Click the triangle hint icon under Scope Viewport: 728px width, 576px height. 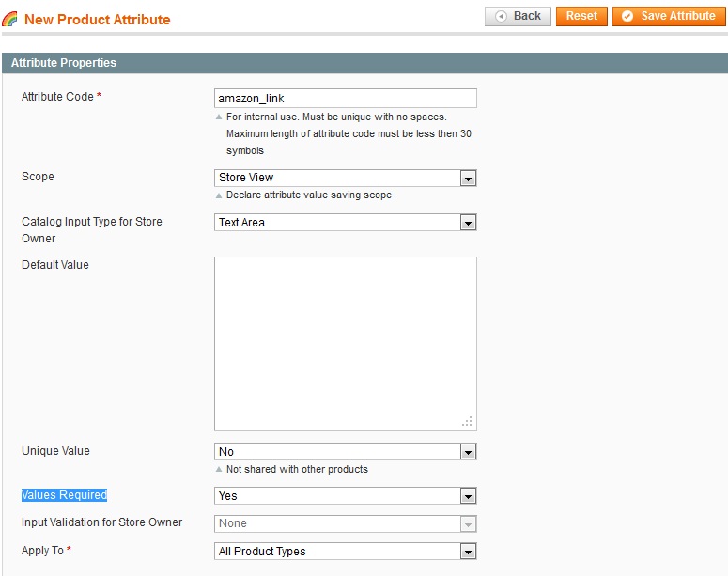(219, 195)
